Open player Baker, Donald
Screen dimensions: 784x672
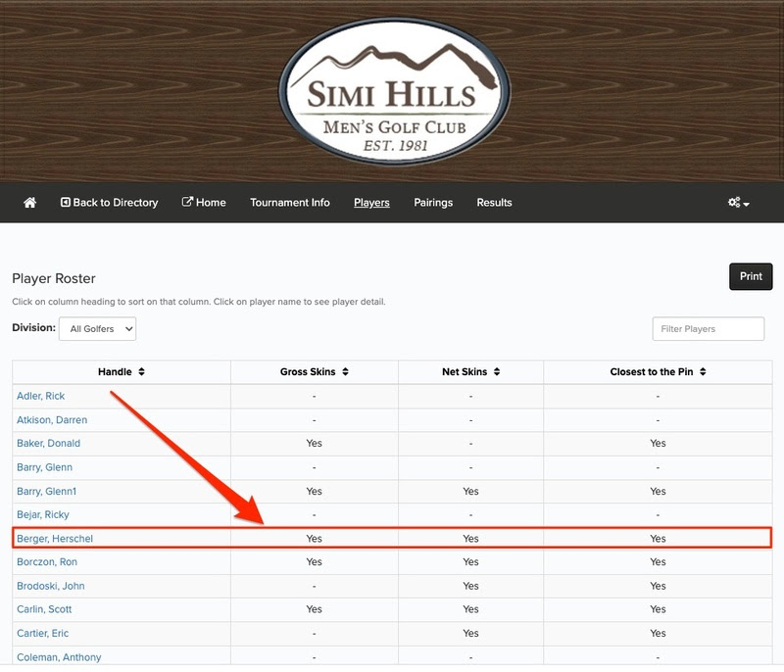[x=48, y=443]
